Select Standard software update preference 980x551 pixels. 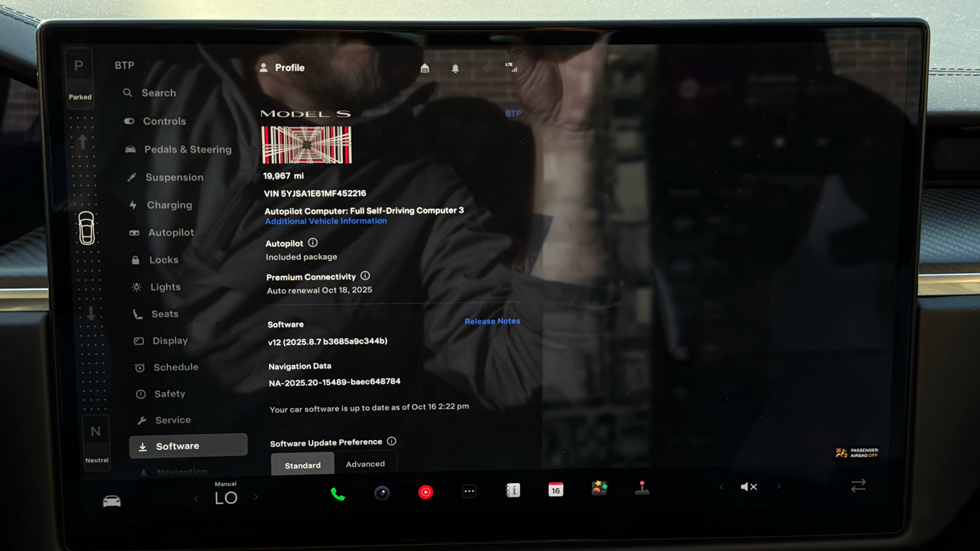pyautogui.click(x=302, y=465)
